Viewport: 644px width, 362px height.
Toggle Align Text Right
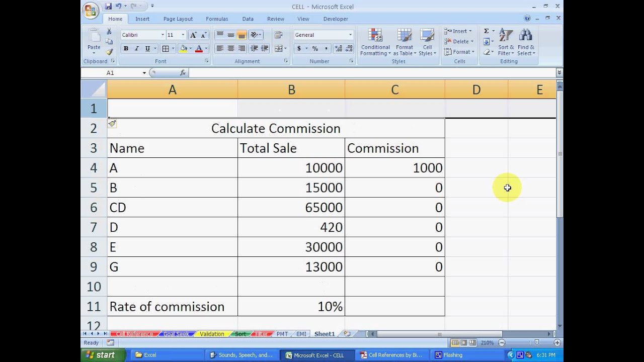[x=242, y=49]
